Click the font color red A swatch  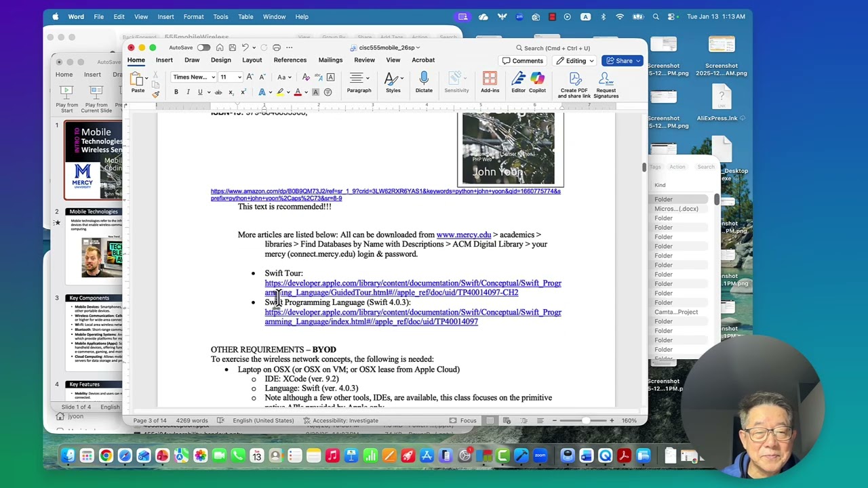click(297, 92)
